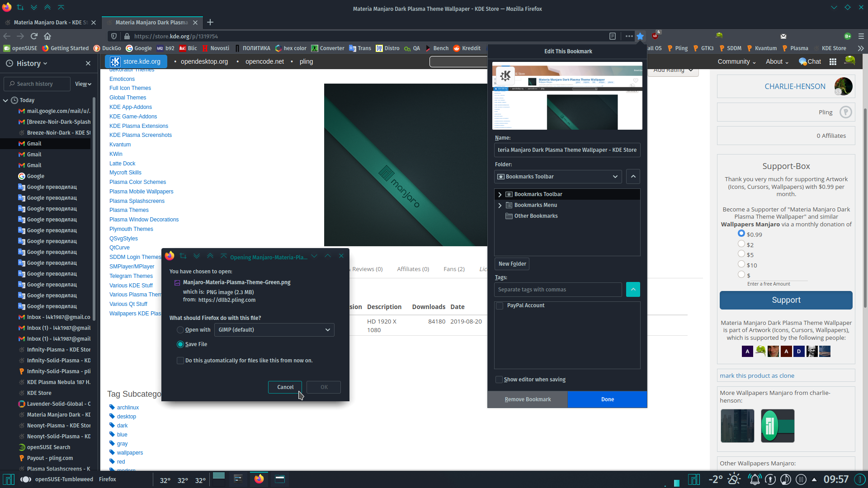Create a New Folder for bookmark
This screenshot has width=868, height=488.
click(512, 264)
